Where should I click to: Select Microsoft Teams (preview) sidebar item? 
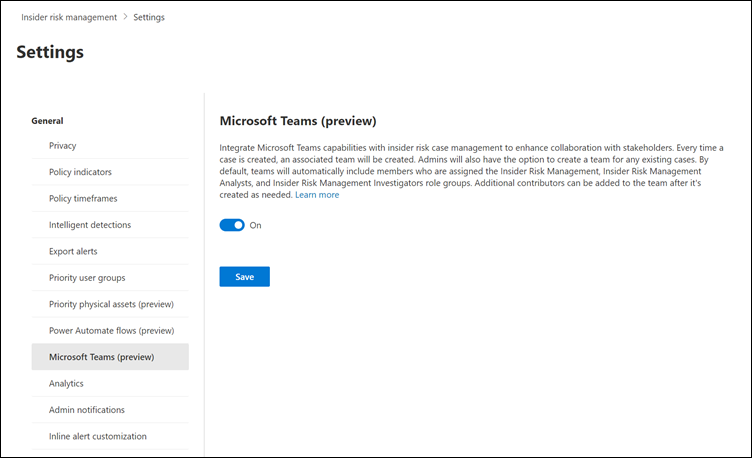110,356
